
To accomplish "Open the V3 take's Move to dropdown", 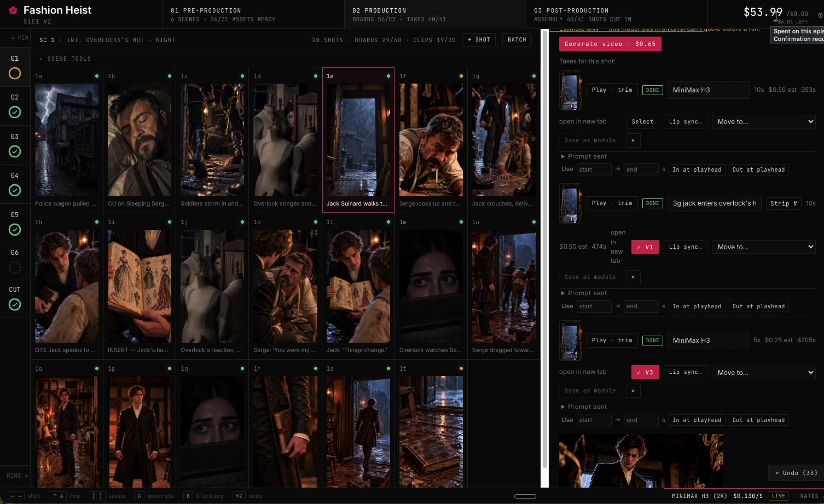I will [x=763, y=372].
